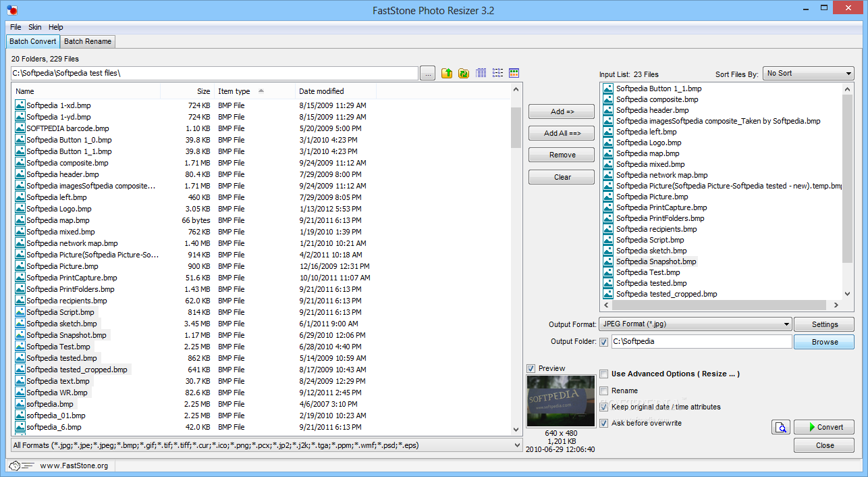Open the Sort Files By dropdown
Viewport: 868px width, 477px height.
click(x=809, y=74)
